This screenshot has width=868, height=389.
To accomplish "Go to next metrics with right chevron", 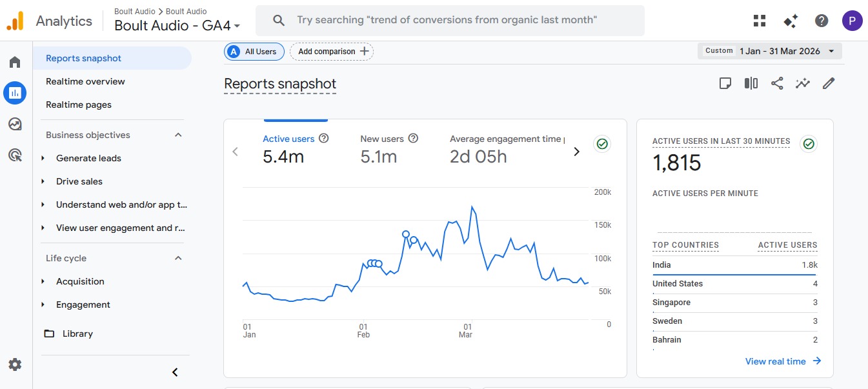I will [576, 152].
